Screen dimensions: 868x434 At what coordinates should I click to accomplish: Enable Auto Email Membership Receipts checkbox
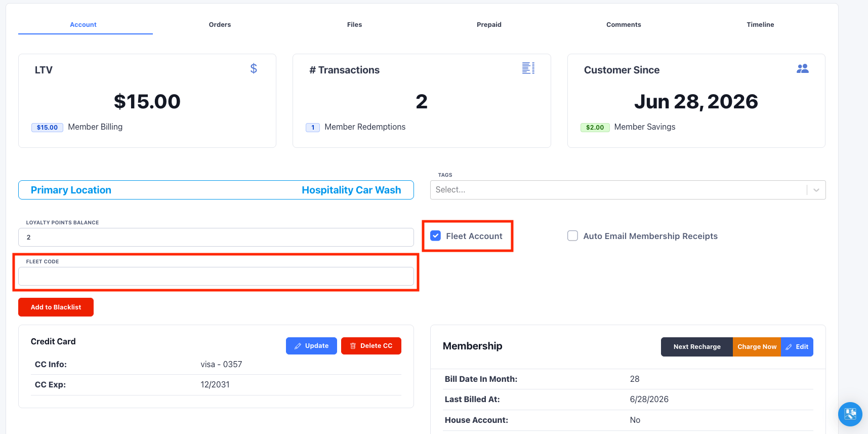coord(572,235)
